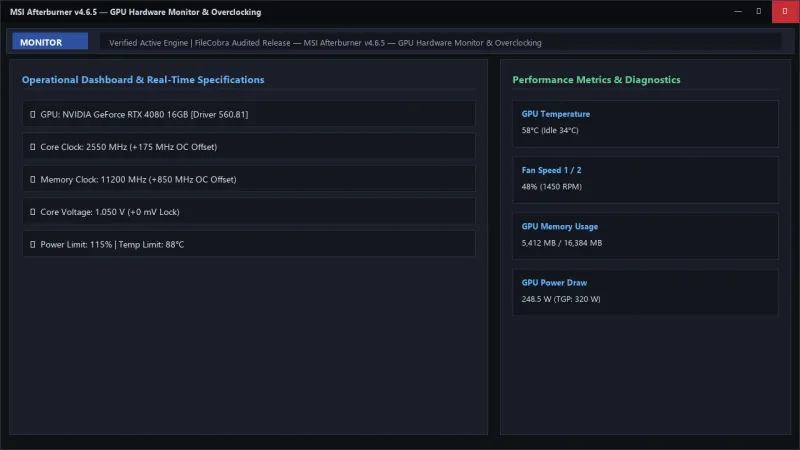This screenshot has height=450, width=800.
Task: Select the Core Voltage 1.050 V row
Action: click(249, 212)
